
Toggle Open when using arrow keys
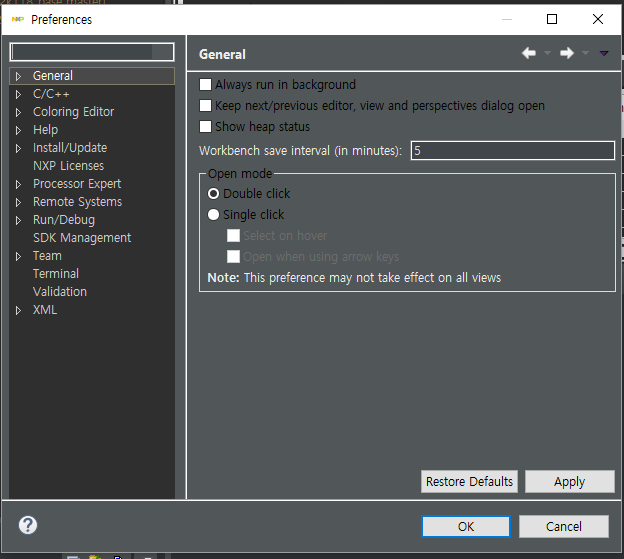(x=233, y=257)
